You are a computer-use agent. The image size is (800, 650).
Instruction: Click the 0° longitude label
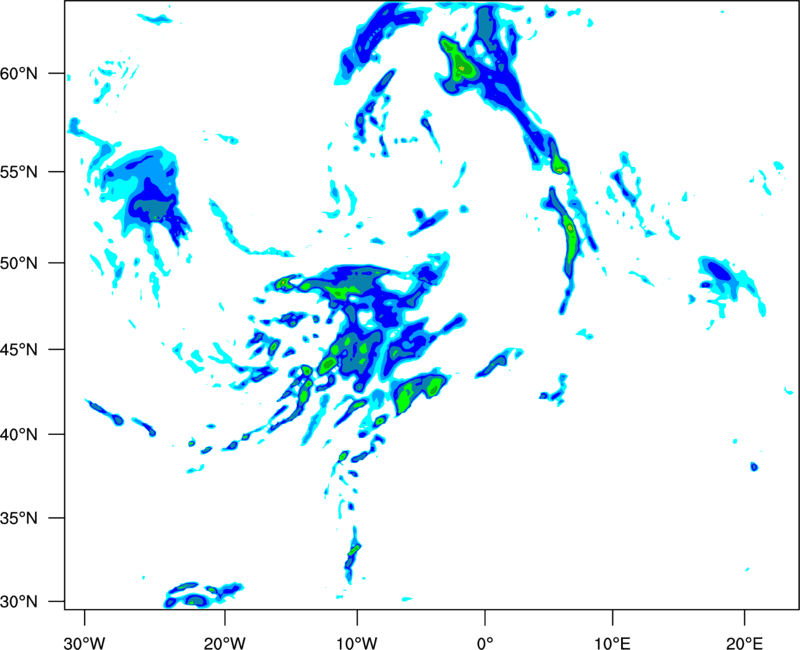click(485, 643)
